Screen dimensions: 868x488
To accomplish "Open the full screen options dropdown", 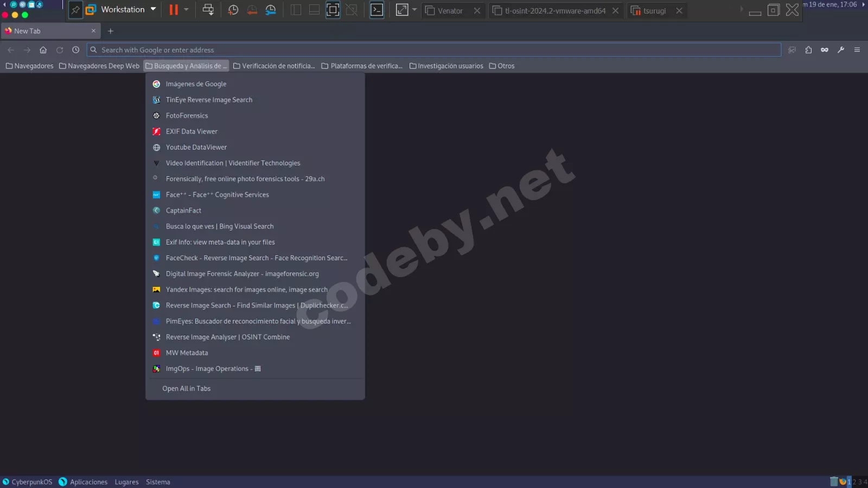I will click(x=414, y=10).
